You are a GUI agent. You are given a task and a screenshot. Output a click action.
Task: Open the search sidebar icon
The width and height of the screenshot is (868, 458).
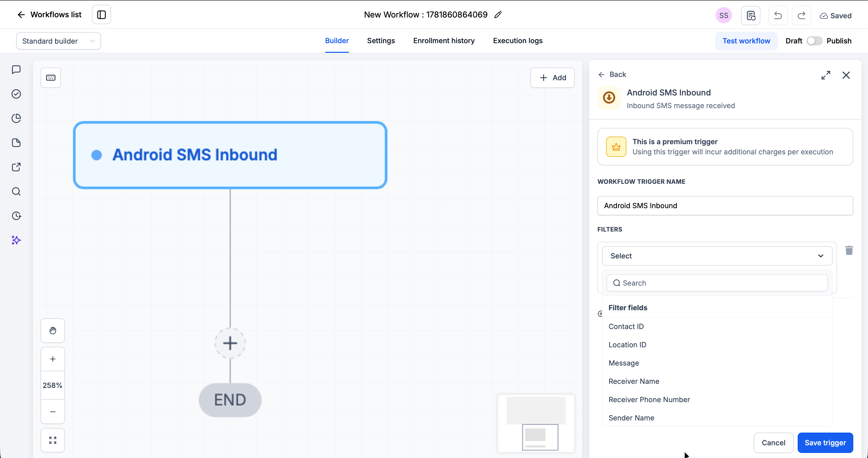16,191
